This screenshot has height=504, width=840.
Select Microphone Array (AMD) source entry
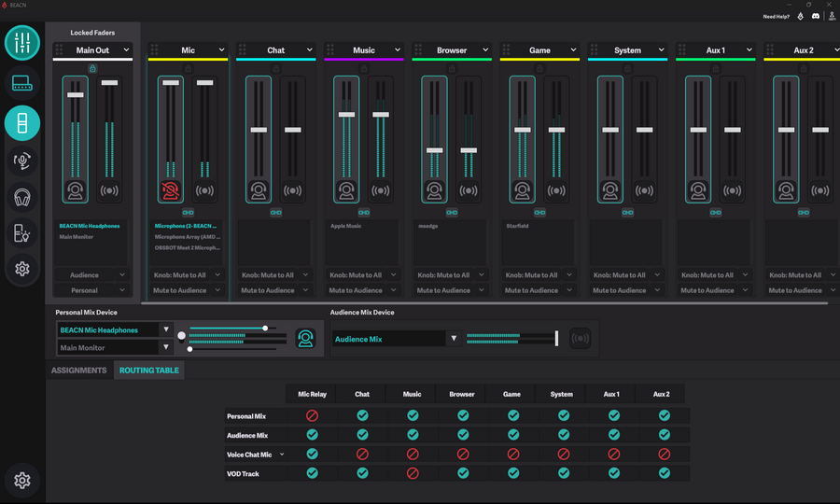click(188, 237)
